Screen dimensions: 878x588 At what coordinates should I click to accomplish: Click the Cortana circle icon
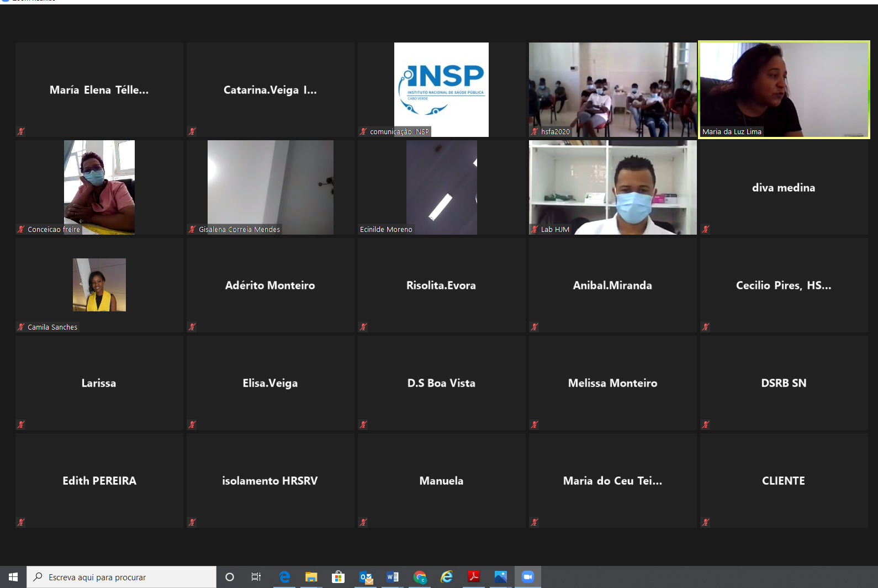[230, 577]
